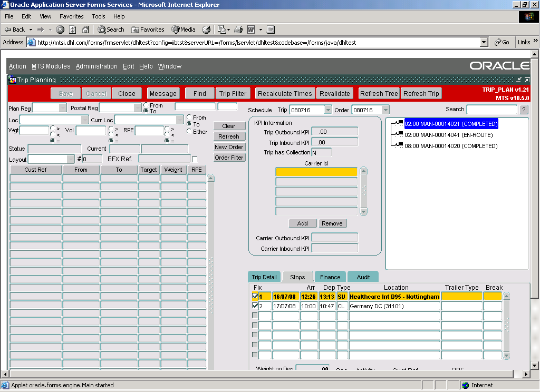Screen dimensions: 540x392
Task: Open the Curr Loc dropdown arrow
Action: pyautogui.click(x=180, y=120)
